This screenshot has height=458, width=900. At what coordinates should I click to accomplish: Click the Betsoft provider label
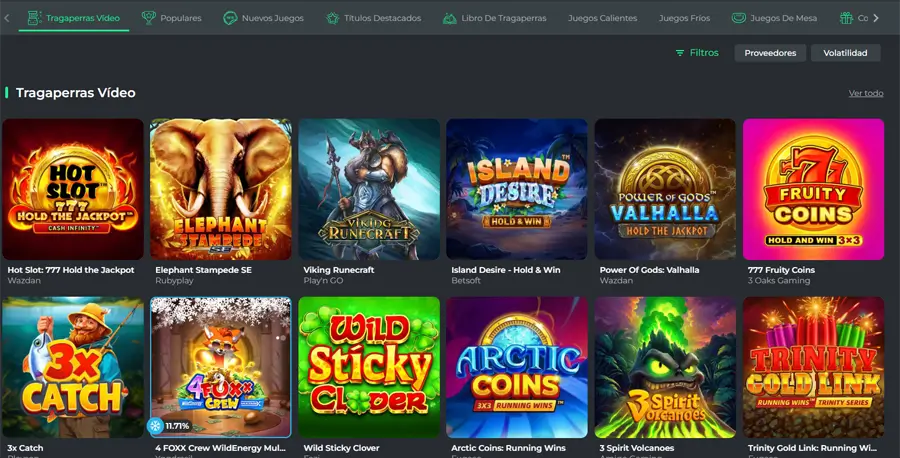[x=465, y=281]
